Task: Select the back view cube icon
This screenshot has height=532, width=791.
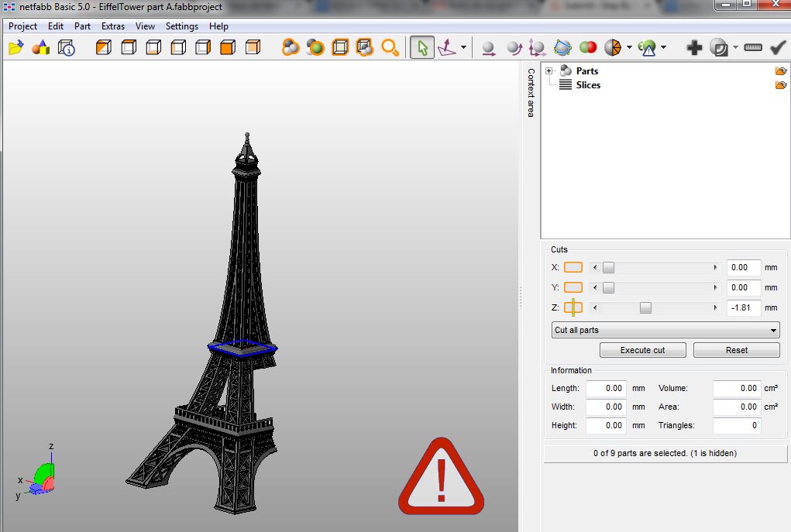Action: (253, 48)
